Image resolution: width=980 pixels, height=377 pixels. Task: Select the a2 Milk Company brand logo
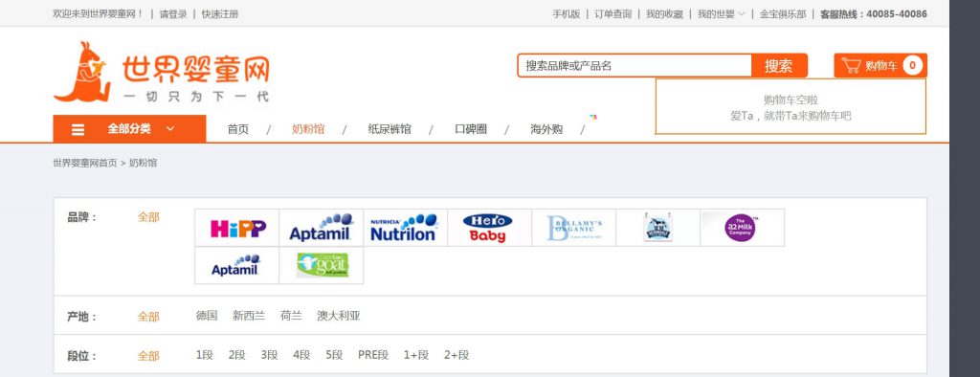point(742,228)
